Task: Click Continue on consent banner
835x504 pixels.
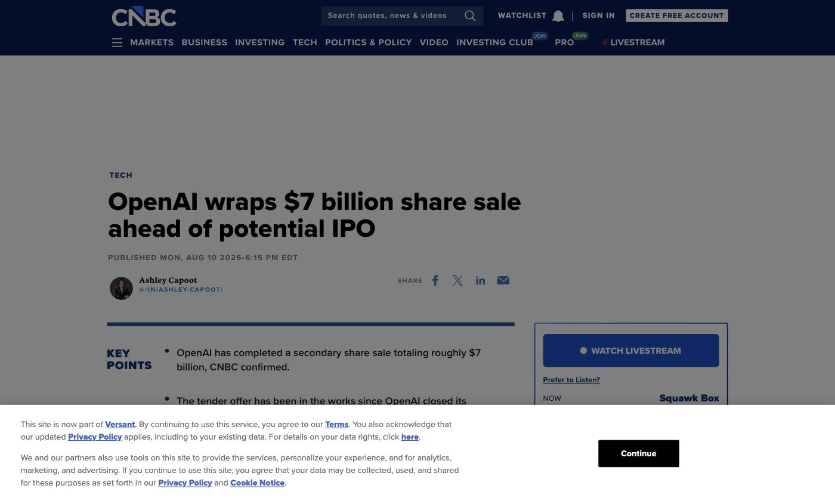Action: click(638, 453)
